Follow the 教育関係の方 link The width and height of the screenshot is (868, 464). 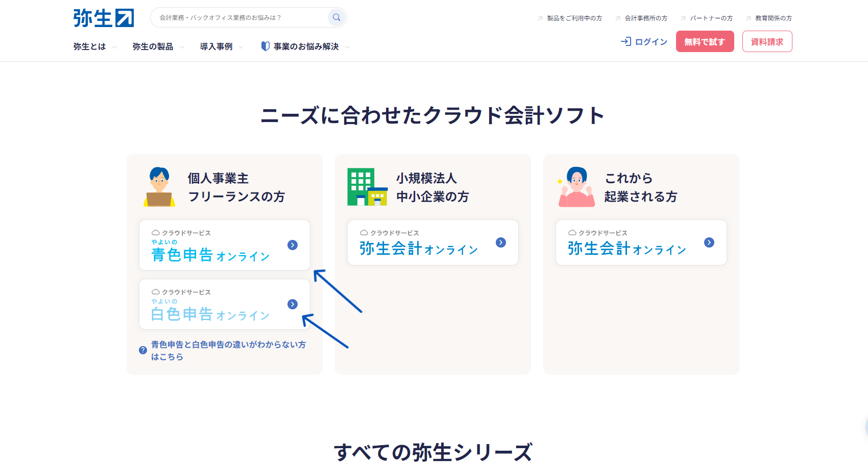tap(774, 18)
